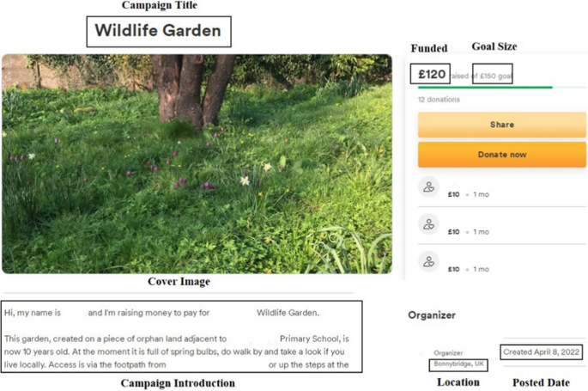Click the Share button

(501, 125)
